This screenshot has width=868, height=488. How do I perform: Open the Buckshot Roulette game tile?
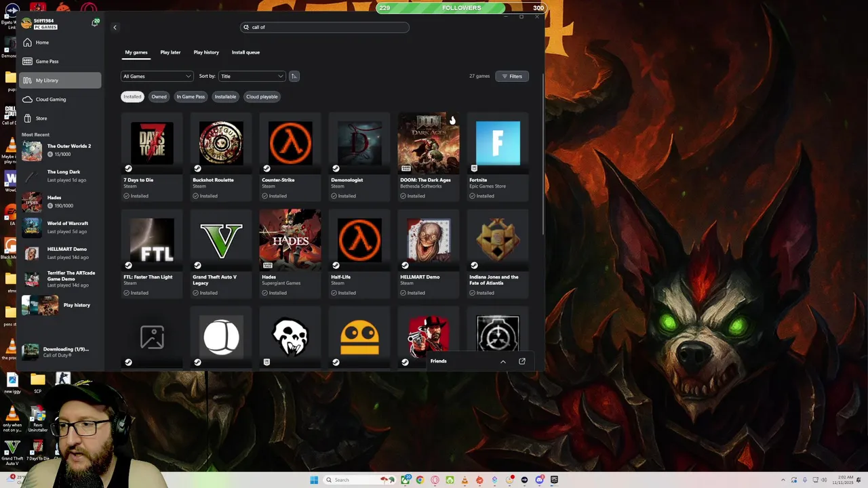click(x=221, y=157)
